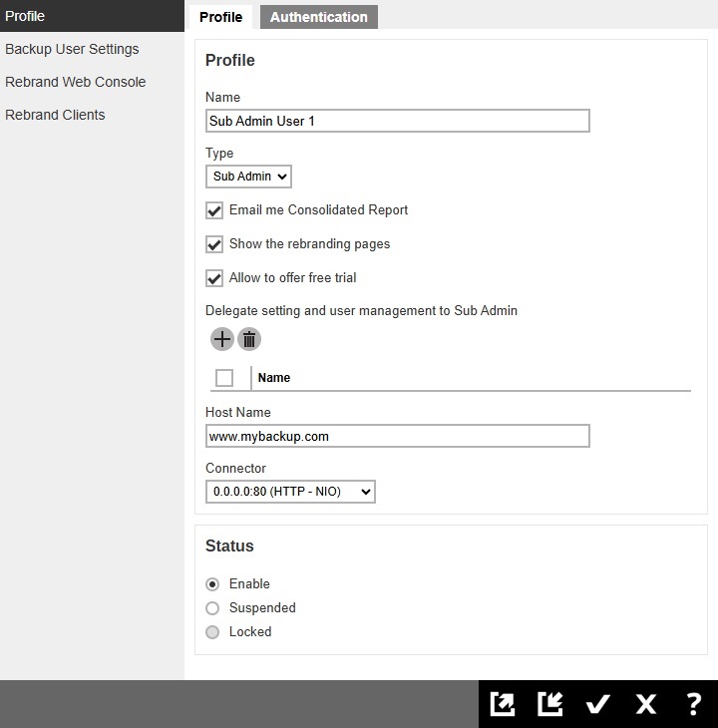Disable Allow to offer free trial
Screen dimensions: 718x728
(x=213, y=278)
